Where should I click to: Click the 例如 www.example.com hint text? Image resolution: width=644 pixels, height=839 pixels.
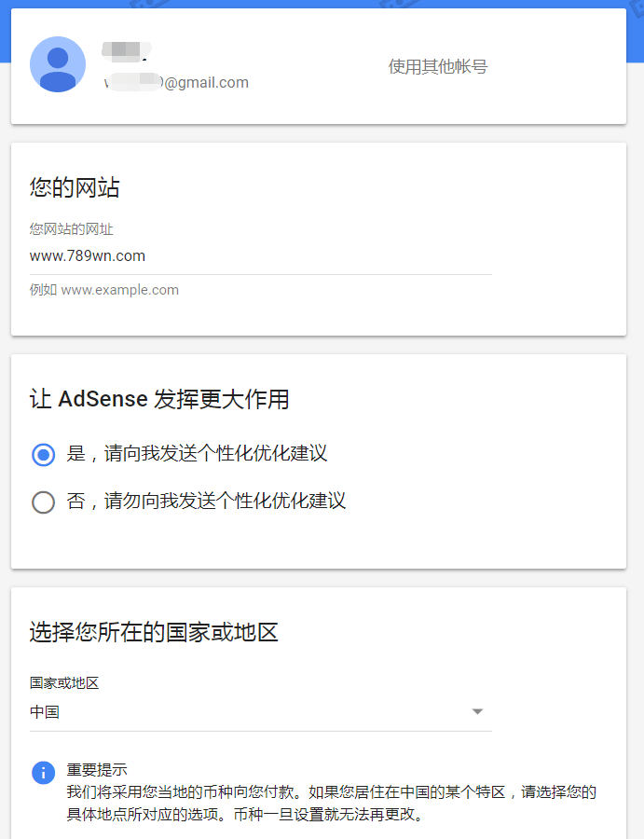[x=104, y=290]
